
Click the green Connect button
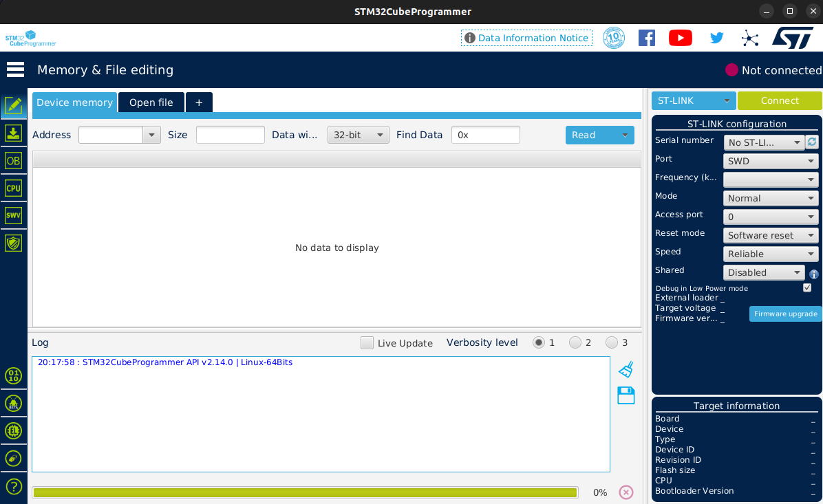pos(780,100)
